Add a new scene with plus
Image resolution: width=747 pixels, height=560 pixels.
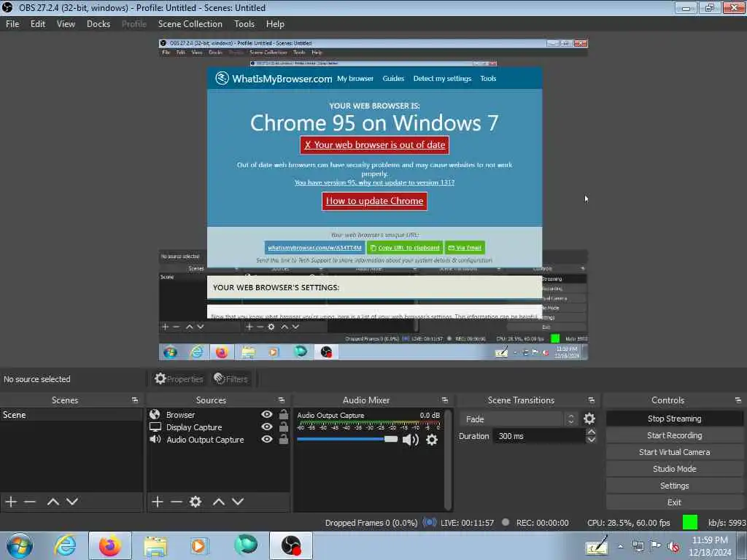click(11, 502)
